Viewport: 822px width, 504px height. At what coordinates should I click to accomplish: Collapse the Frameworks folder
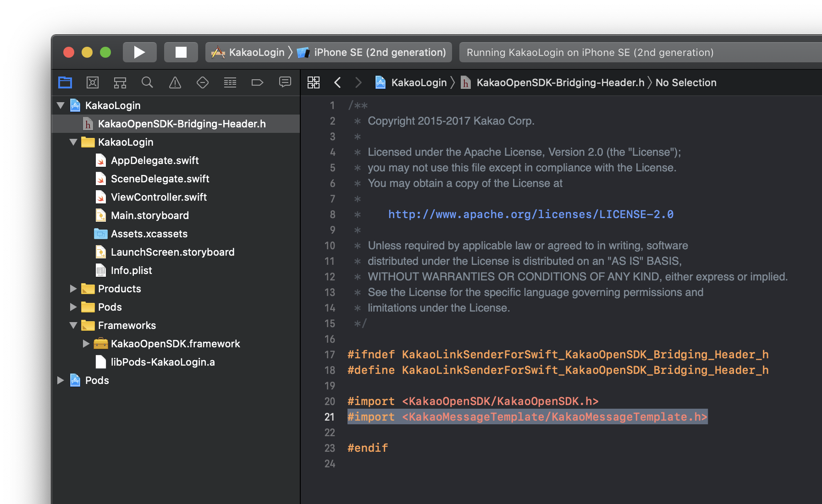coord(73,325)
